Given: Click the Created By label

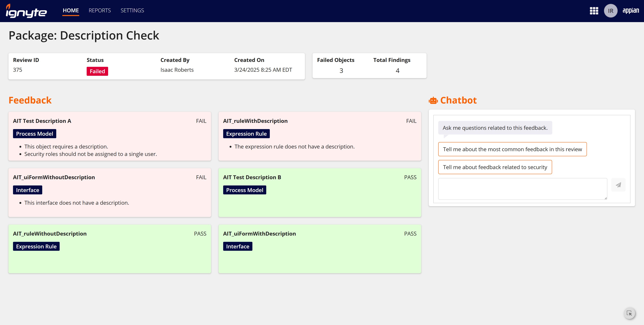Looking at the screenshot, I should click(x=175, y=60).
